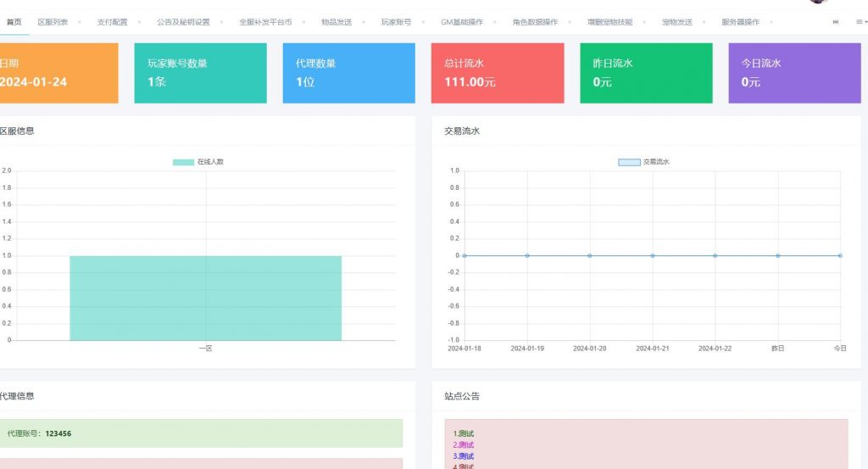Open the 支付配置 tab
Viewport: 868px width, 469px height.
112,22
